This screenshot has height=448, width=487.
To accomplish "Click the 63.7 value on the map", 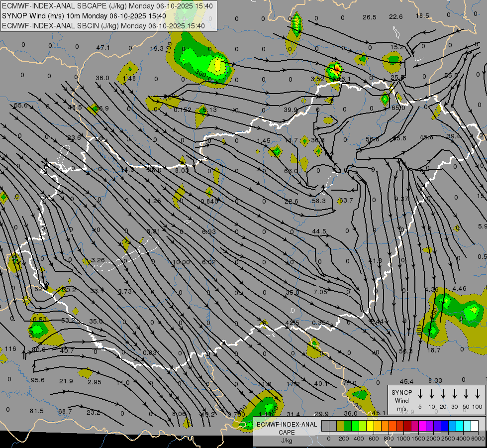I will pyautogui.click(x=346, y=201).
